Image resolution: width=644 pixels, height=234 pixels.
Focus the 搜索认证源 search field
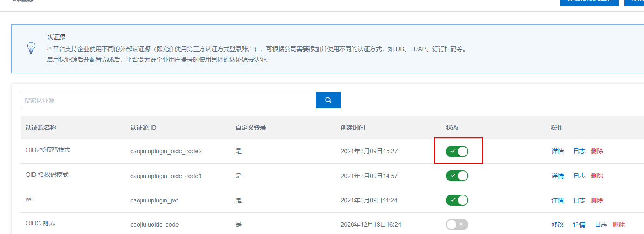click(167, 100)
